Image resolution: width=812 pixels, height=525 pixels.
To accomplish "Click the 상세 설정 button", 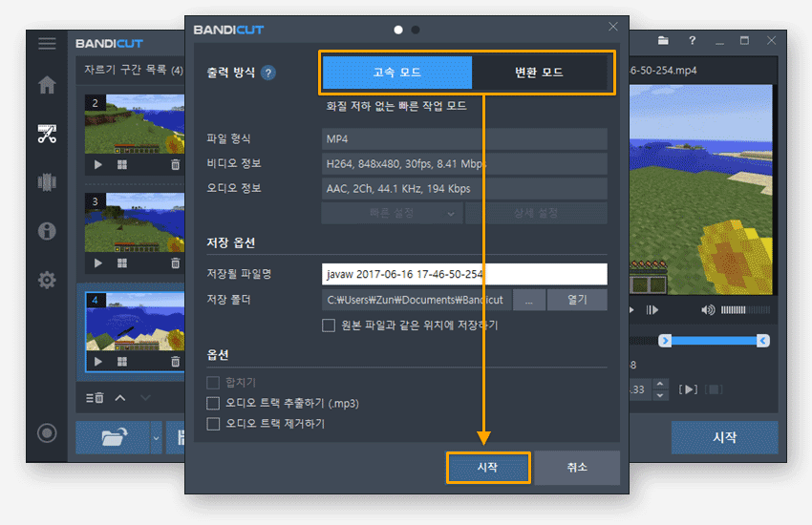I will [x=536, y=213].
